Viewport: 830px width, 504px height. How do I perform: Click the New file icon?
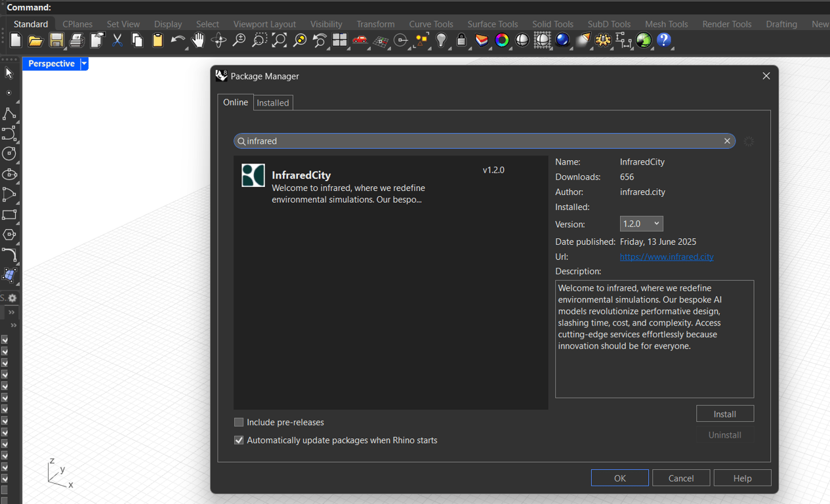[x=16, y=41]
